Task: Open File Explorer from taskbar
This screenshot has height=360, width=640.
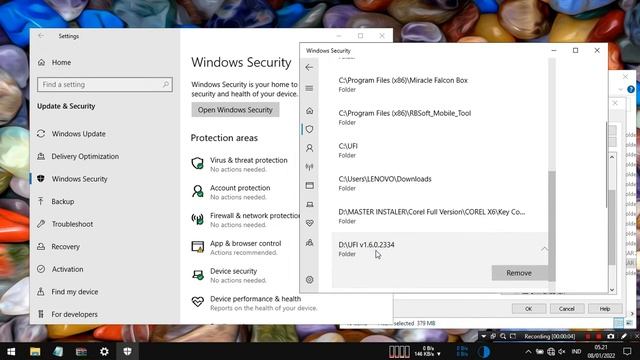Action: click(35, 351)
